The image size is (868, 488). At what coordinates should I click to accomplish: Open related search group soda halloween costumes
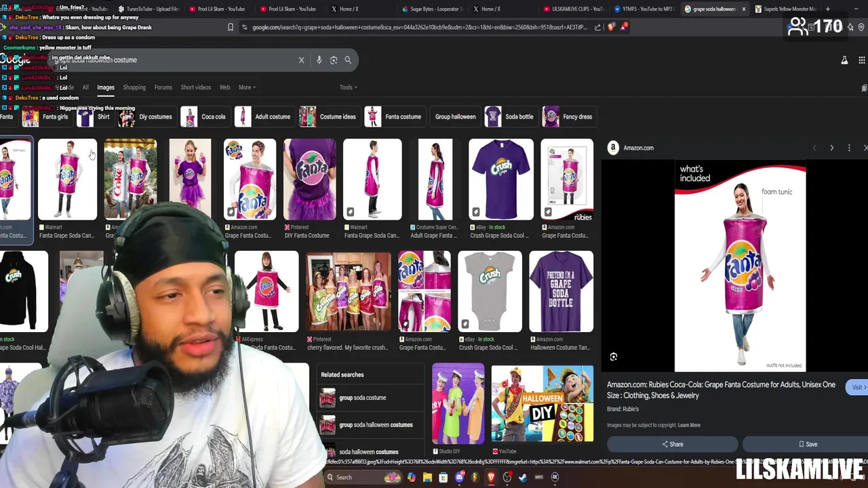pyautogui.click(x=370, y=425)
